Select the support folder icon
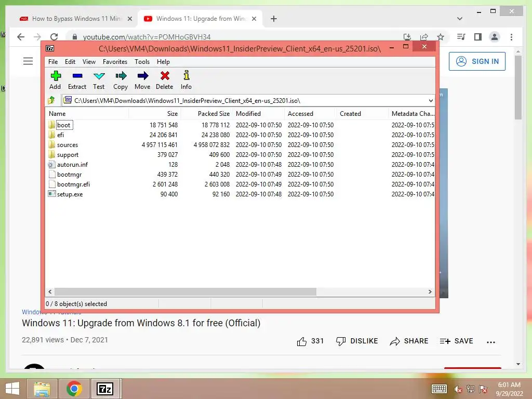 pyautogui.click(x=51, y=154)
